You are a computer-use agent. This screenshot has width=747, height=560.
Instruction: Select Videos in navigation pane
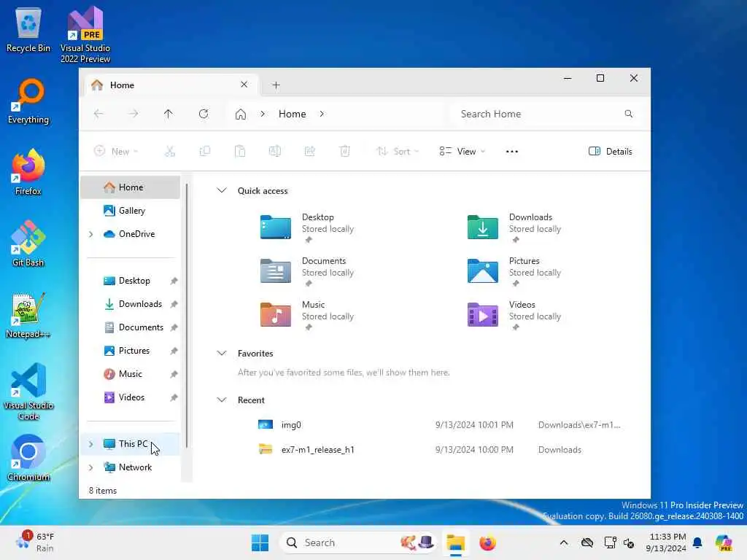coord(130,397)
